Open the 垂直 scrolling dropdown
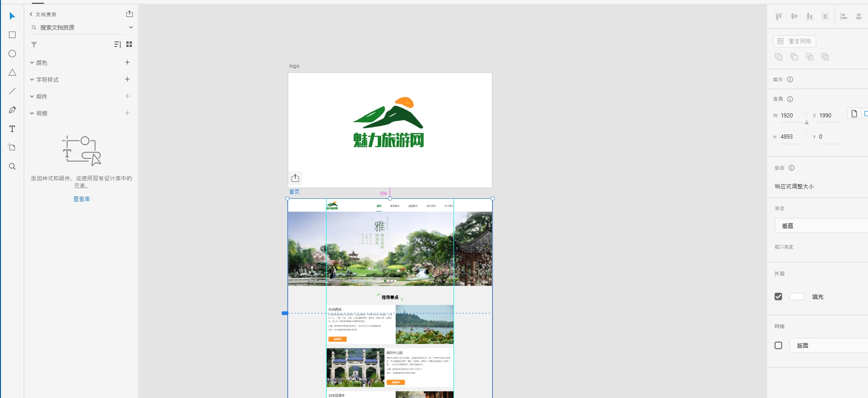Viewport: 868px width, 398px height. 821,226
